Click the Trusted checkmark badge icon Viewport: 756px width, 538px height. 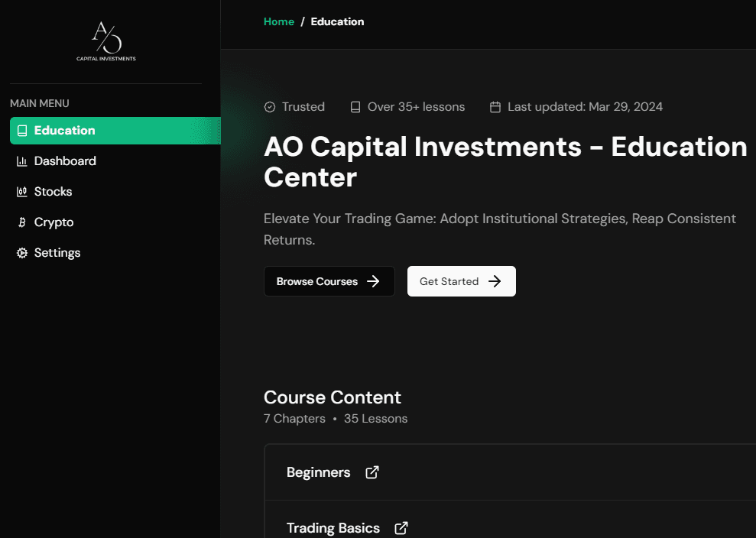(x=270, y=107)
